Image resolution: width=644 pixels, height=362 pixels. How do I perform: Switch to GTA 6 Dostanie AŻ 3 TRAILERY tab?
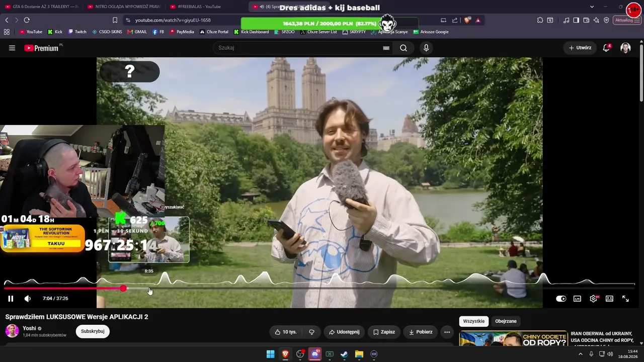[42, 7]
